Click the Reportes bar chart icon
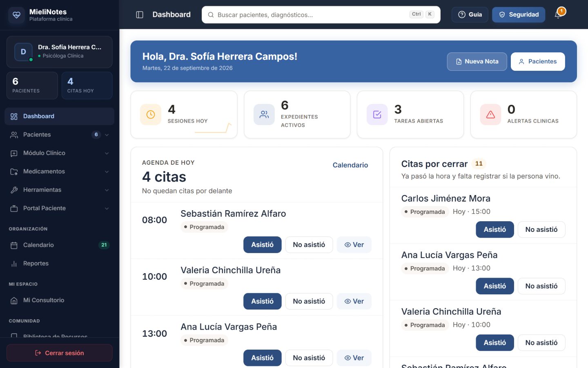The image size is (588, 368). click(x=14, y=264)
